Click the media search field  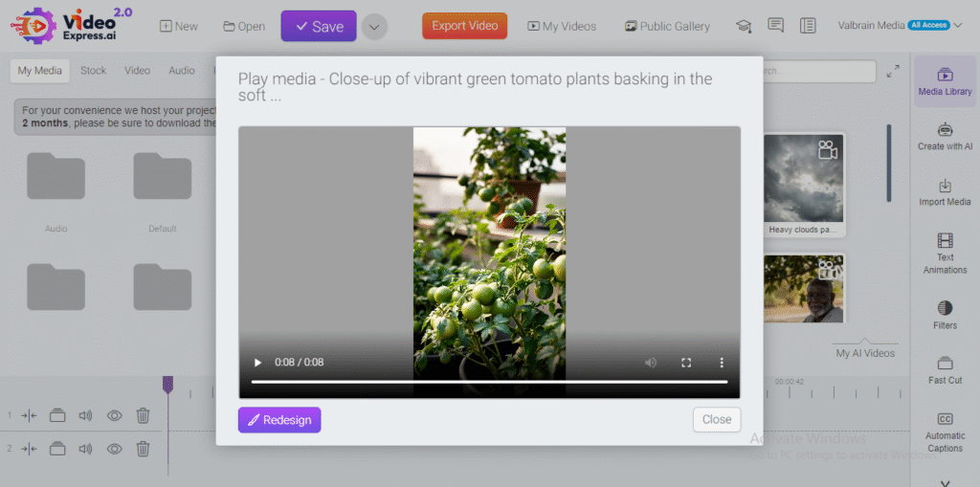pyautogui.click(x=819, y=71)
